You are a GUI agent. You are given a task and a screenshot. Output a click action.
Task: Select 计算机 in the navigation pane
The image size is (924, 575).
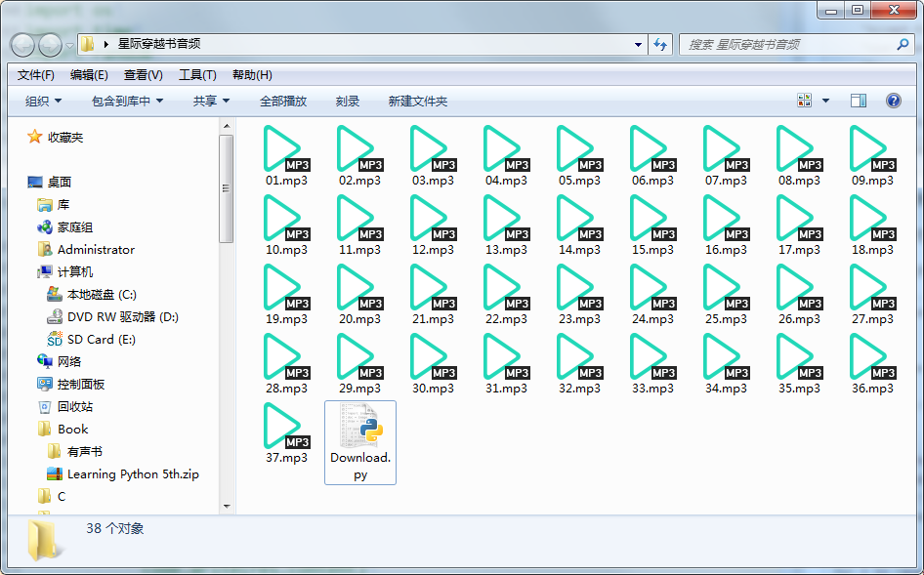tap(64, 272)
